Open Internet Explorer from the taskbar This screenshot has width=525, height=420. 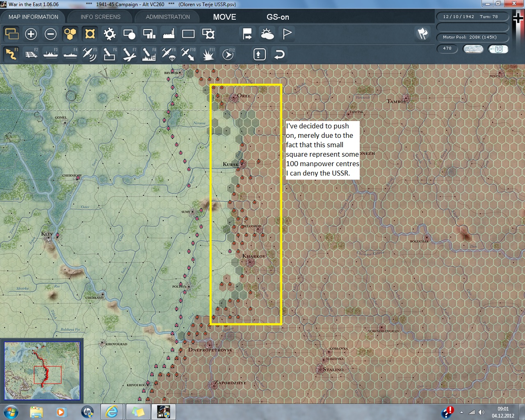pyautogui.click(x=112, y=412)
